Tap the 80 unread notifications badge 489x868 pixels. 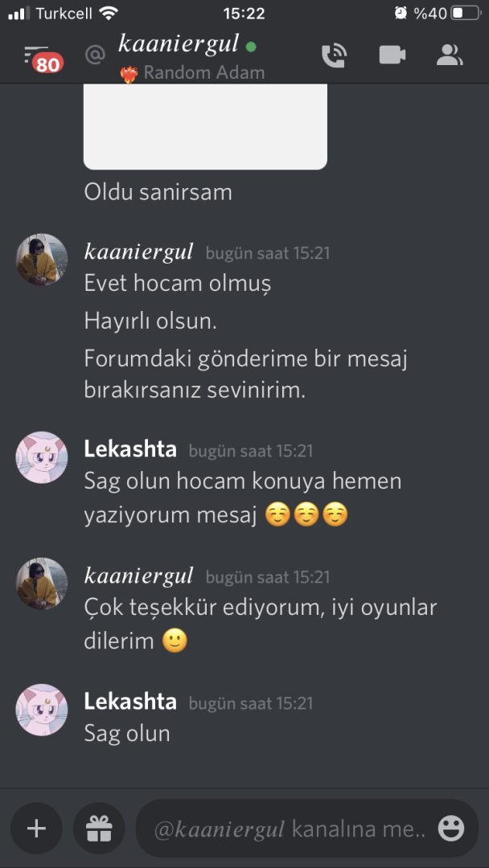tap(48, 65)
